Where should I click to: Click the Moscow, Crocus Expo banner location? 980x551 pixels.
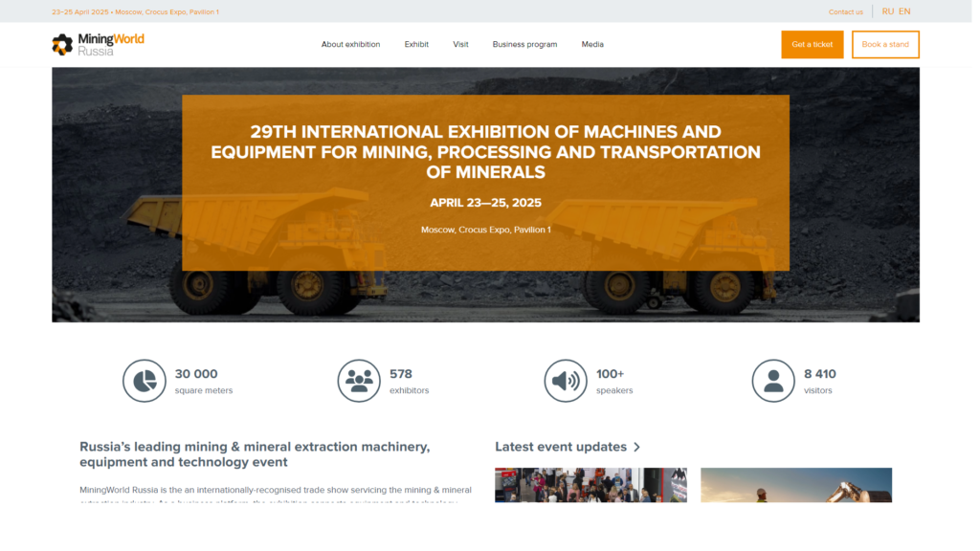coord(485,230)
